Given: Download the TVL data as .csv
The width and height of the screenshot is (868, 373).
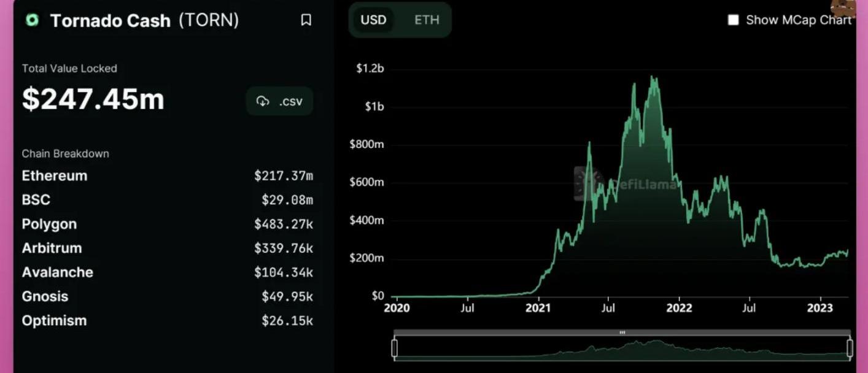Looking at the screenshot, I should click(280, 101).
